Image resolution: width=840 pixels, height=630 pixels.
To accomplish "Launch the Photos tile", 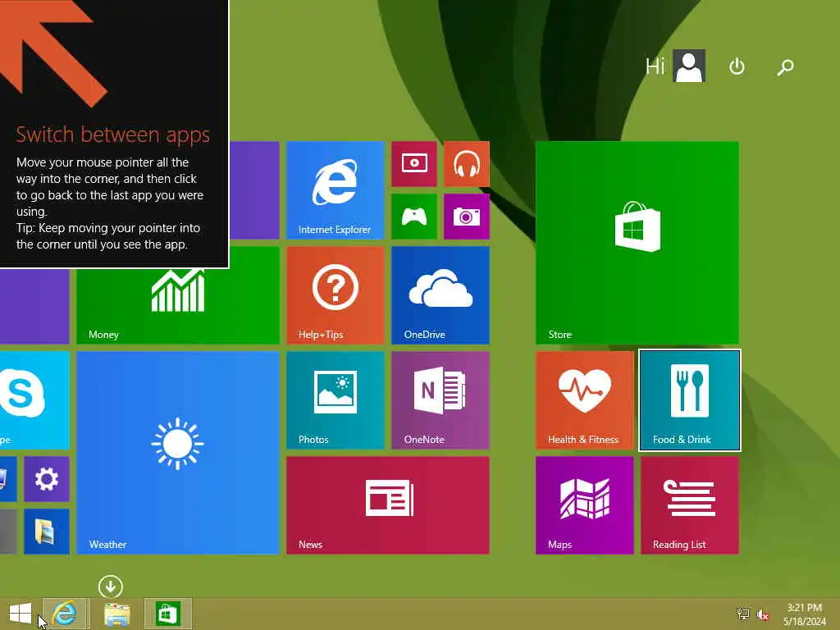I will click(x=336, y=400).
